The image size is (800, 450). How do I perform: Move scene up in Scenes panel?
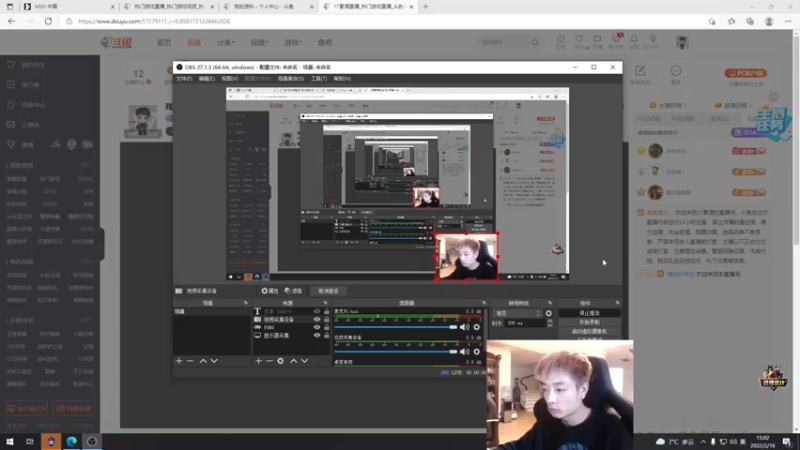(203, 361)
